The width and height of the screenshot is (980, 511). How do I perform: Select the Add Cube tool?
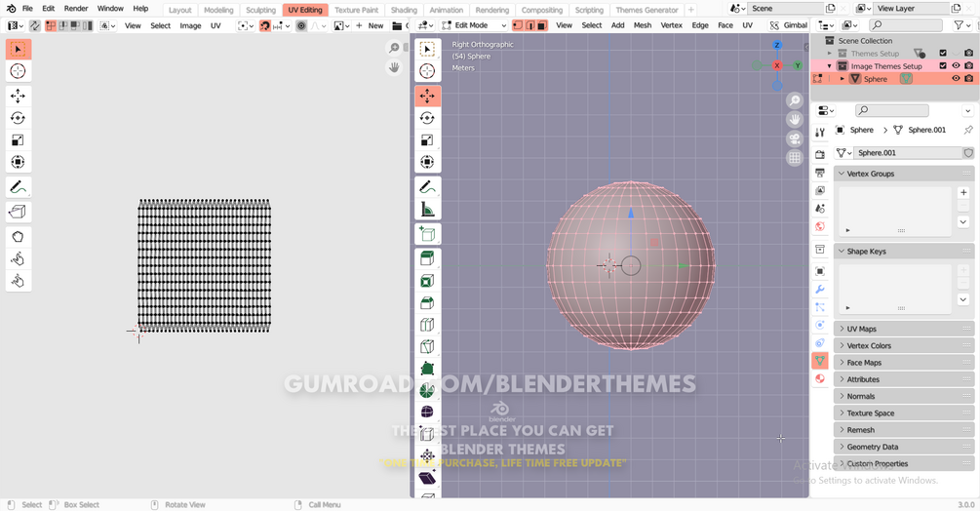[x=427, y=234]
